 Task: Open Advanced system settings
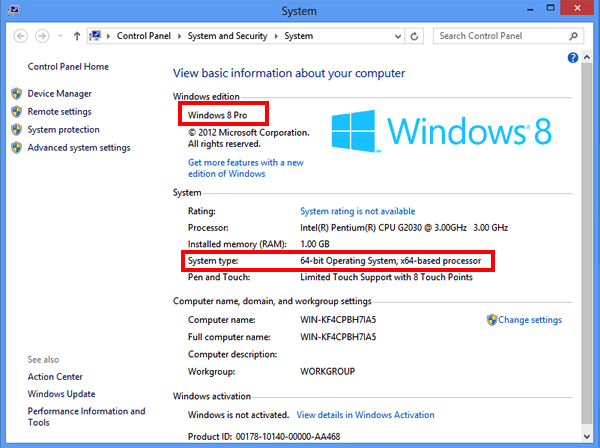click(x=79, y=148)
